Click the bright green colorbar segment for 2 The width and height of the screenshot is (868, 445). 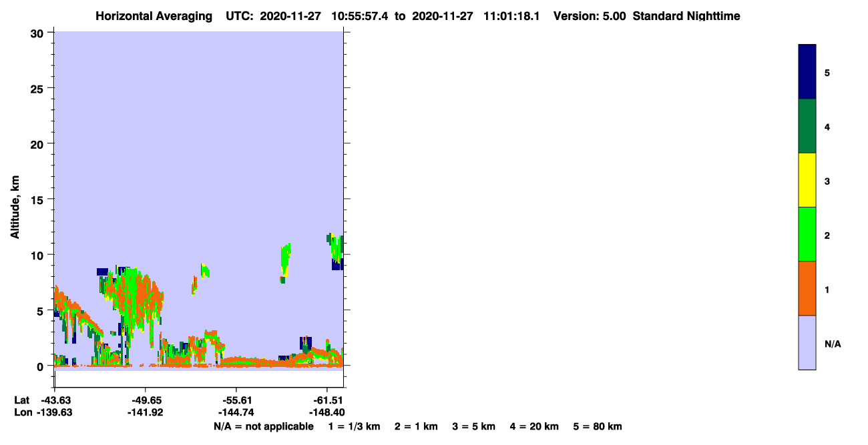point(807,234)
